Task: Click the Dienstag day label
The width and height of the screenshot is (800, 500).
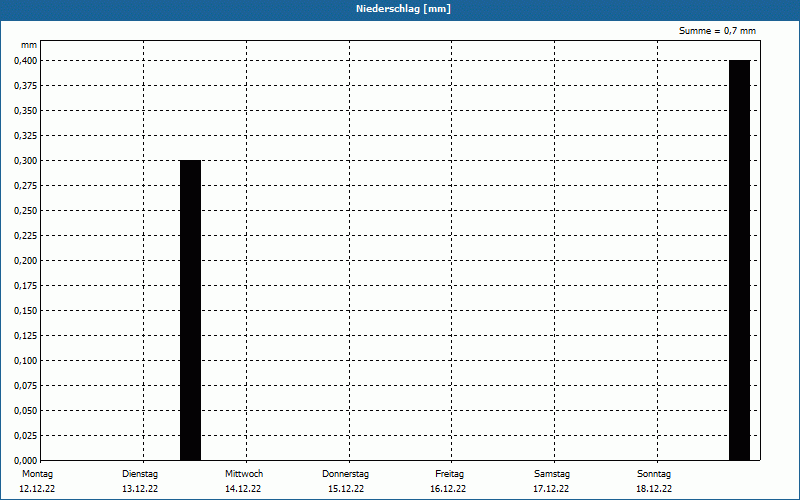Action: (140, 474)
